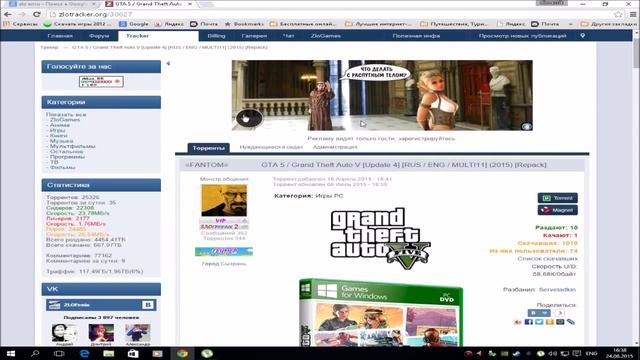Switch to the Торренты tab
640x360 pixels.
point(209,148)
